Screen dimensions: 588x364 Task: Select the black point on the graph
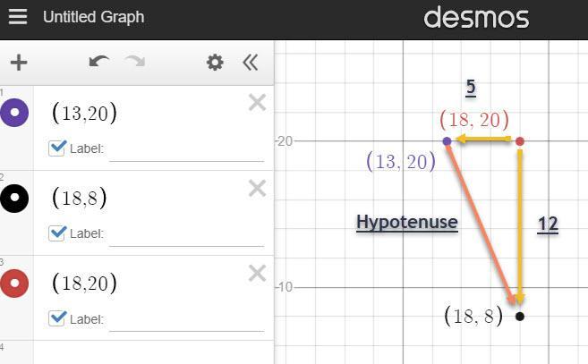pyautogui.click(x=520, y=317)
